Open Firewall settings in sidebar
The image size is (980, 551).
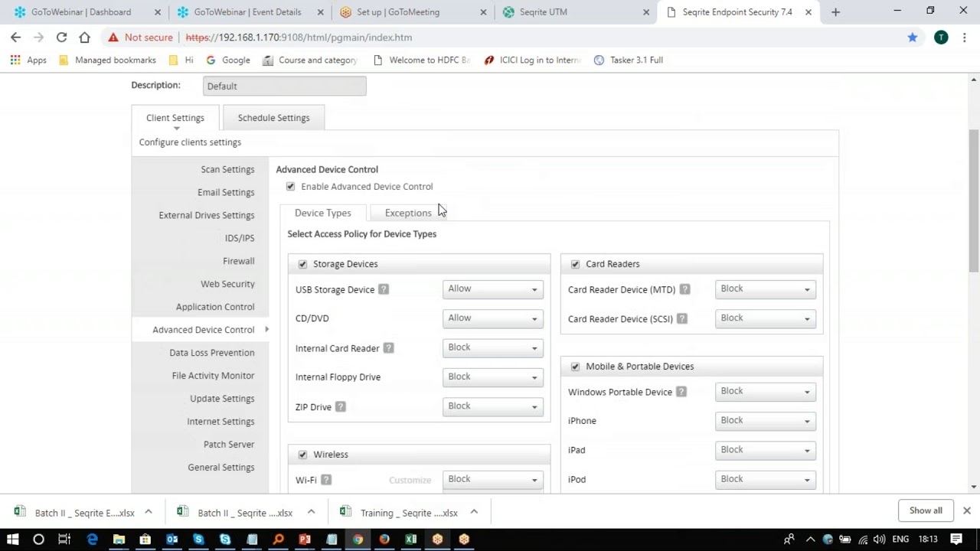point(238,261)
